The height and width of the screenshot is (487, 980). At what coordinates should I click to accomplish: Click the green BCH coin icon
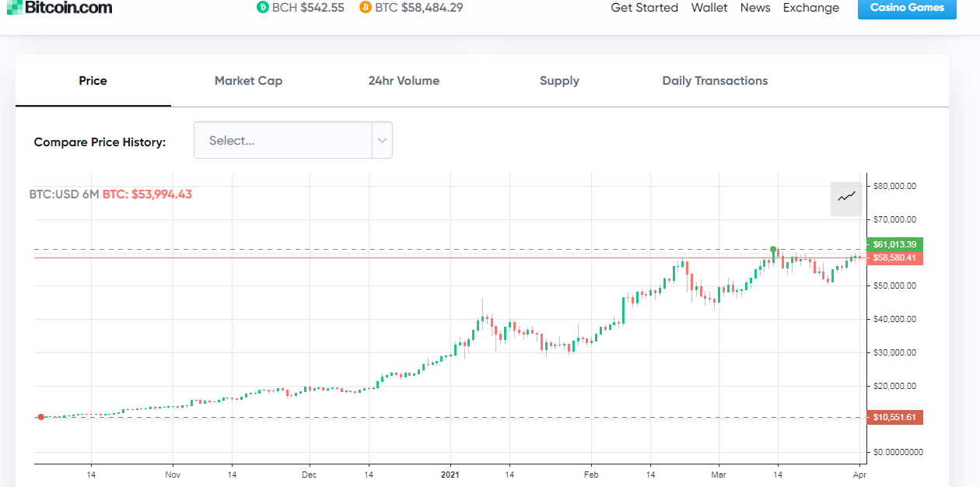[262, 8]
